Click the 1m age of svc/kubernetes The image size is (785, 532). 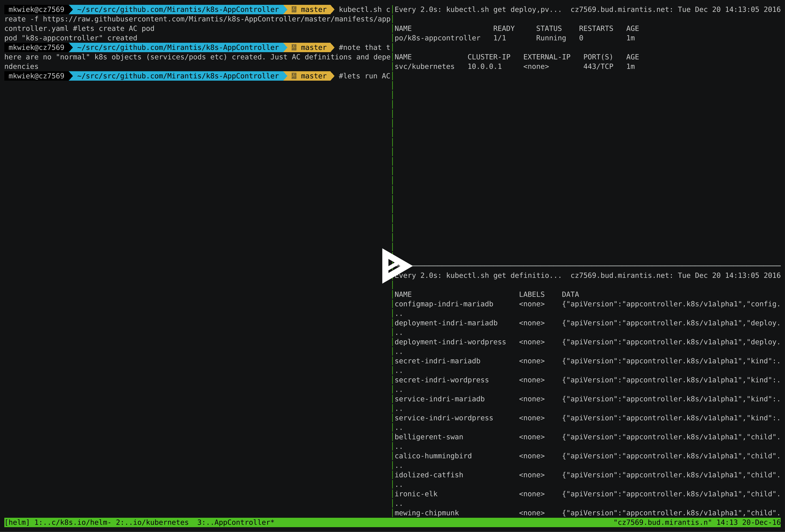[x=630, y=66]
